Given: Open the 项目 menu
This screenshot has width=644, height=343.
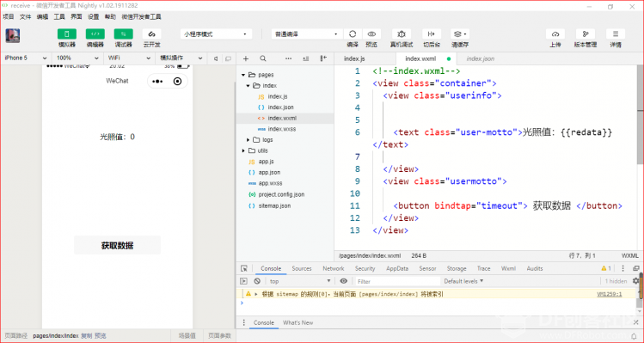Looking at the screenshot, I should point(9,17).
